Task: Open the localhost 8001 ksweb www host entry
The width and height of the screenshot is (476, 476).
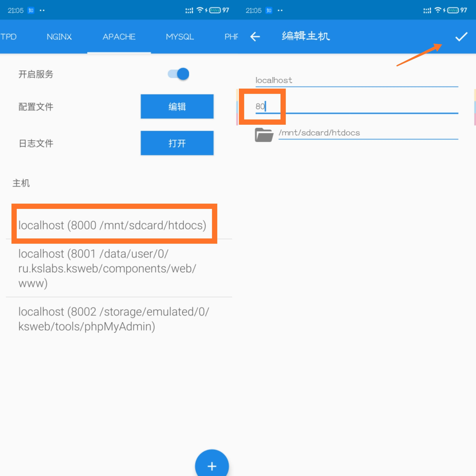Action: (107, 268)
